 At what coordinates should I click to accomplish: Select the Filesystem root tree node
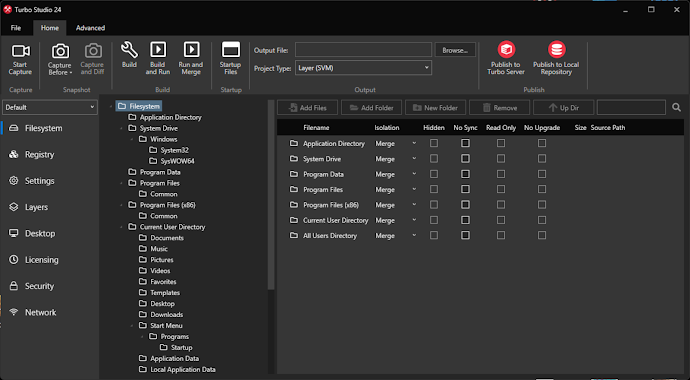(139, 106)
